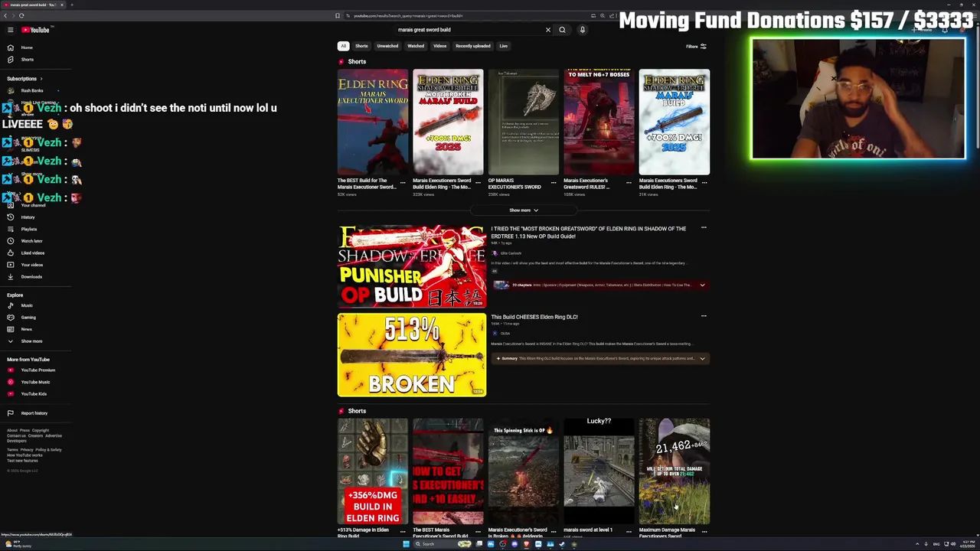Open the +356% DMG Build short
The height and width of the screenshot is (551, 980).
373,471
